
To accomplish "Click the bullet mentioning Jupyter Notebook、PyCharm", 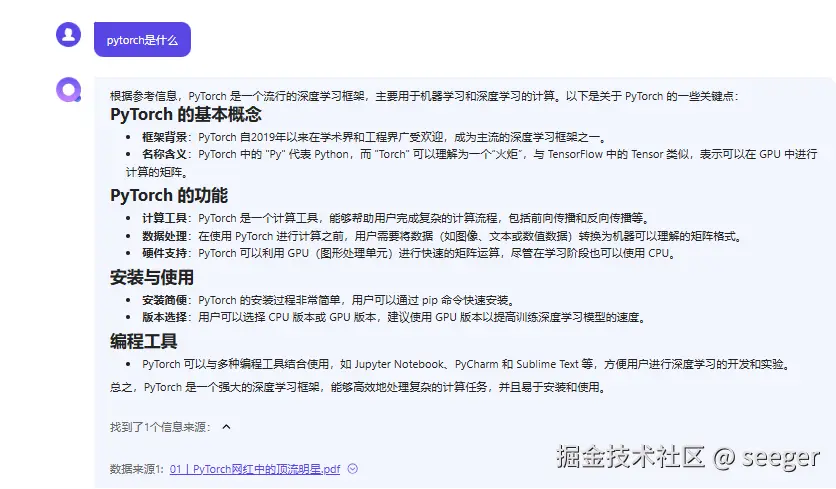I will 467,364.
